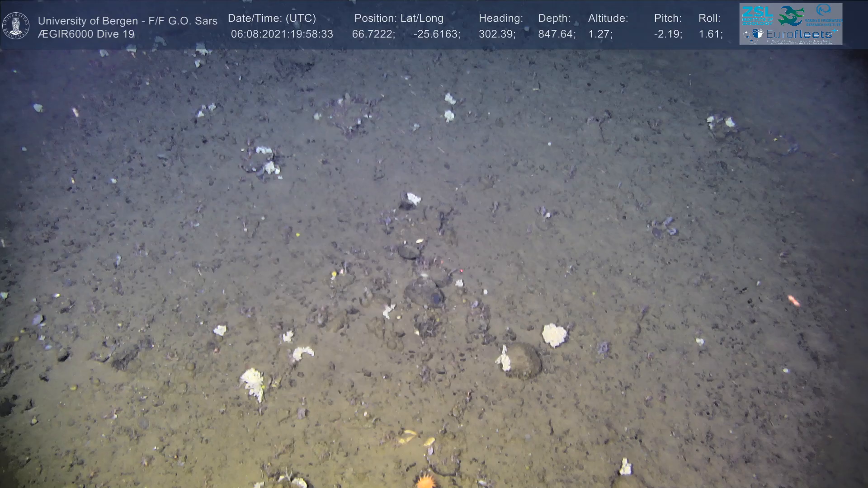The image size is (868, 488).
Task: Click the ZSL Institute of Zoology logo
Action: pos(757,15)
